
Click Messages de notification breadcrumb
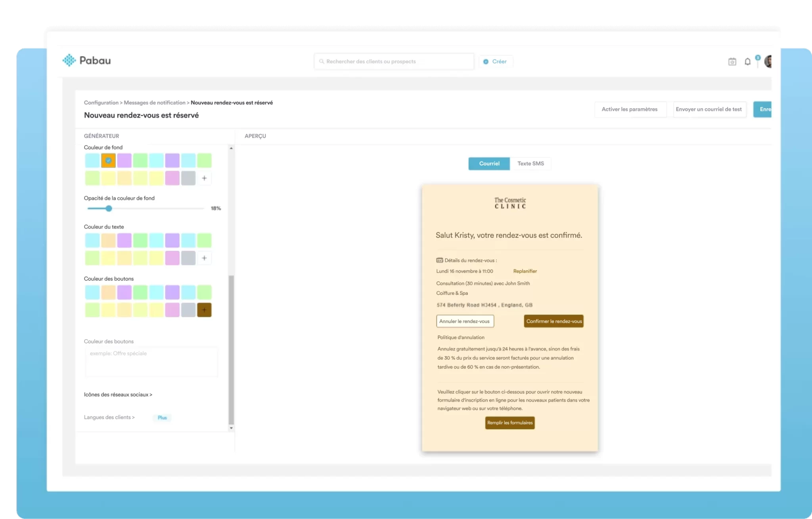[x=155, y=103]
